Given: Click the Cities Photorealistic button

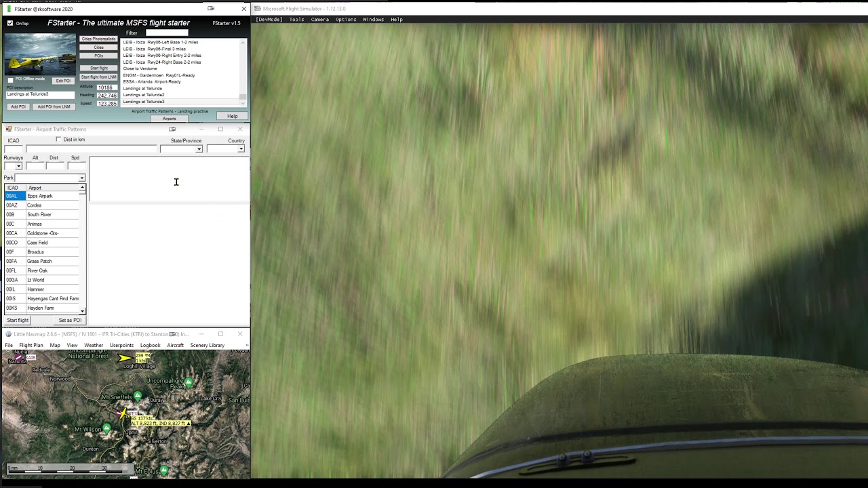Looking at the screenshot, I should click(98, 39).
